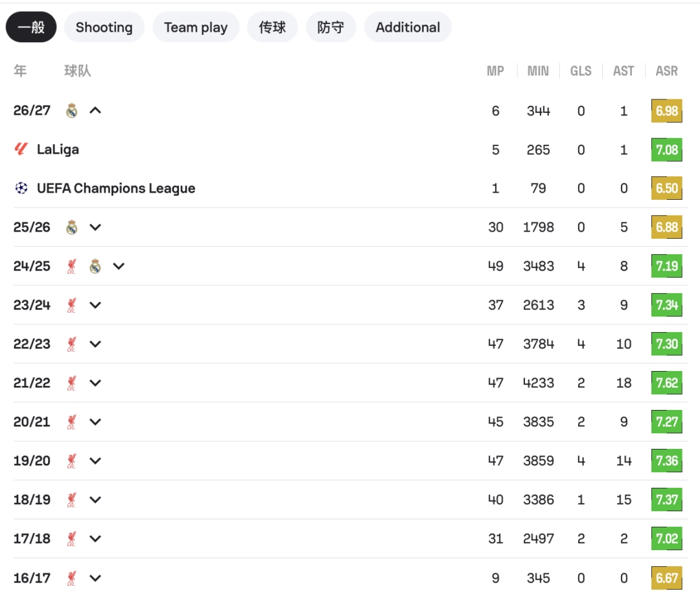Collapse the 26/27 season breakdown
This screenshot has height=600, width=700.
(95, 110)
